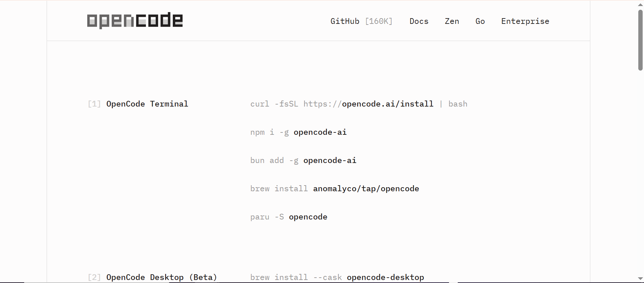The width and height of the screenshot is (644, 283).
Task: Open the Zen nav item
Action: pyautogui.click(x=452, y=21)
